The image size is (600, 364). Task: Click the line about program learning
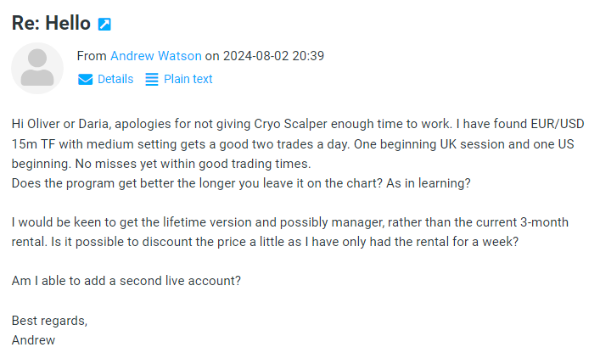pos(241,183)
